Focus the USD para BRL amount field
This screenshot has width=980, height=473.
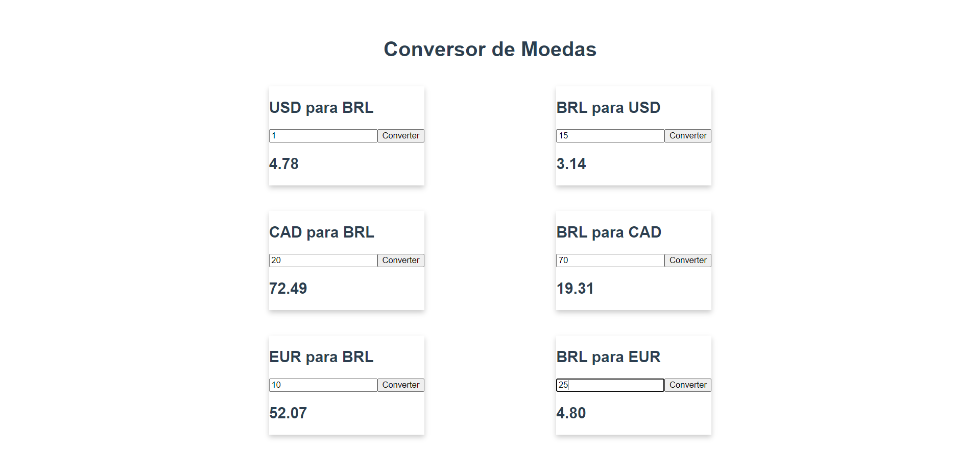tap(323, 136)
